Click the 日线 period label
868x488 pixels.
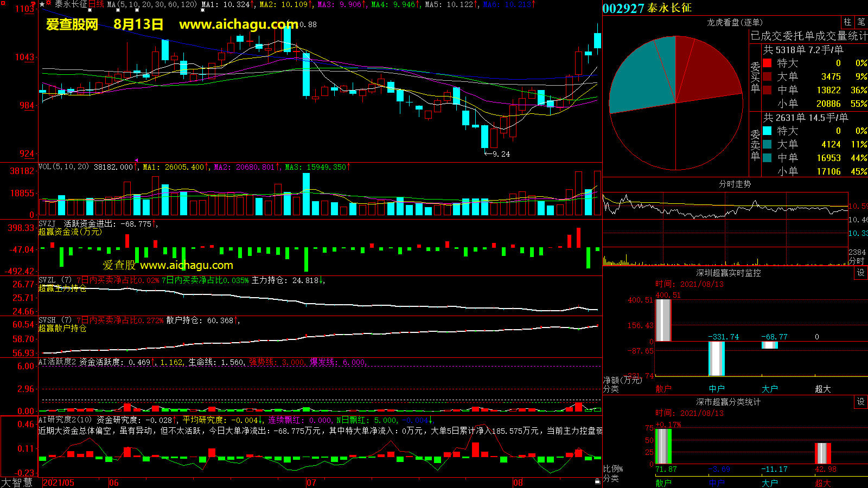(x=96, y=4)
